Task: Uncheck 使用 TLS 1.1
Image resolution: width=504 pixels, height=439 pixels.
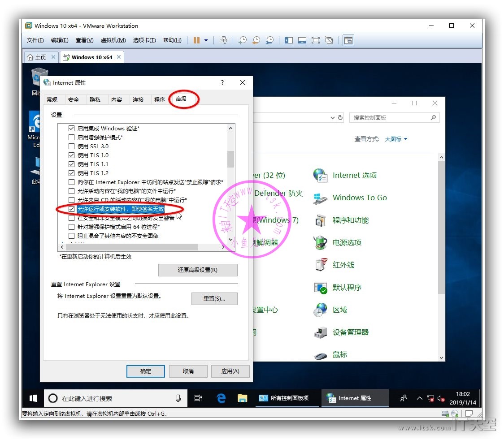Action: pos(71,164)
